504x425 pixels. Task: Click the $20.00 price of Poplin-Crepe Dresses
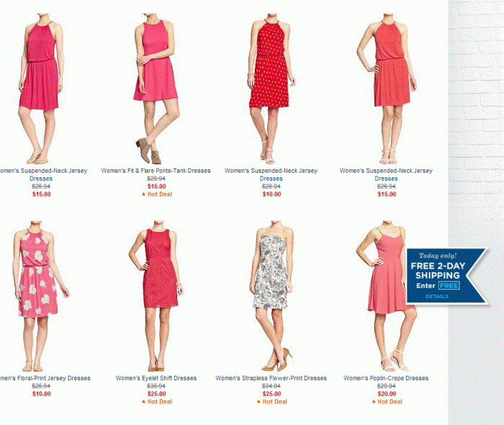387,394
